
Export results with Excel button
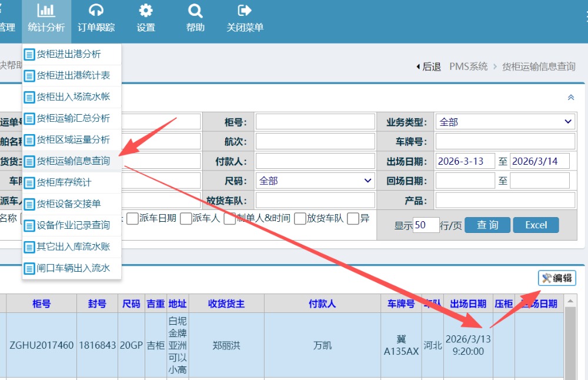(536, 225)
